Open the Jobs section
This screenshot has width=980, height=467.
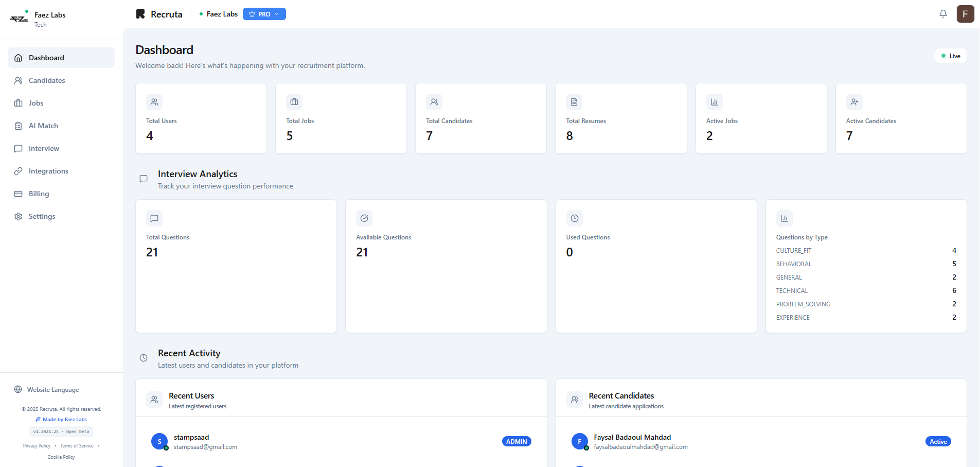(36, 103)
